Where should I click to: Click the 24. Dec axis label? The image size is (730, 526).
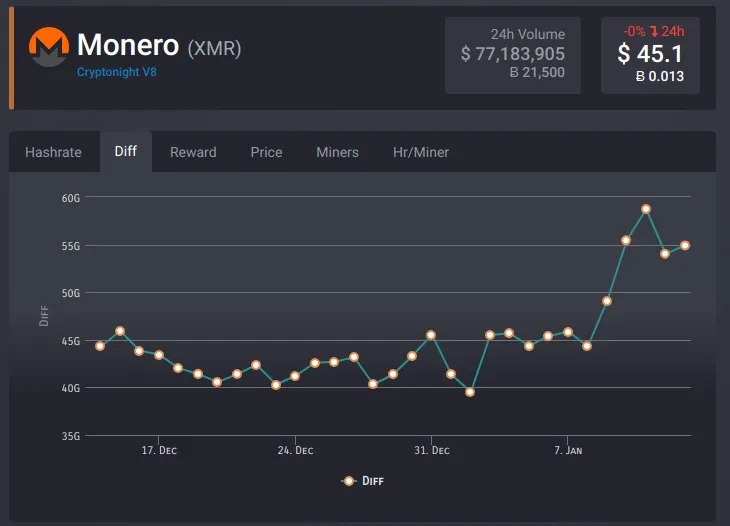(x=295, y=450)
